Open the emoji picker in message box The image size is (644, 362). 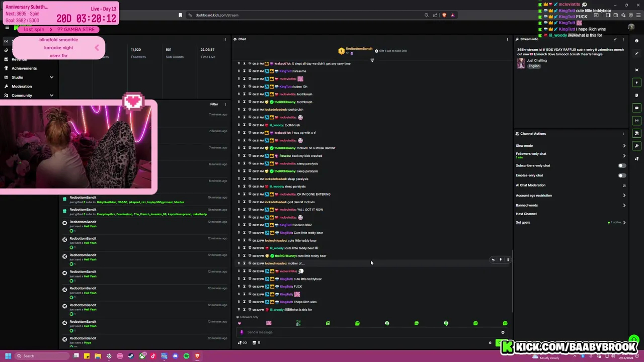pyautogui.click(x=503, y=332)
